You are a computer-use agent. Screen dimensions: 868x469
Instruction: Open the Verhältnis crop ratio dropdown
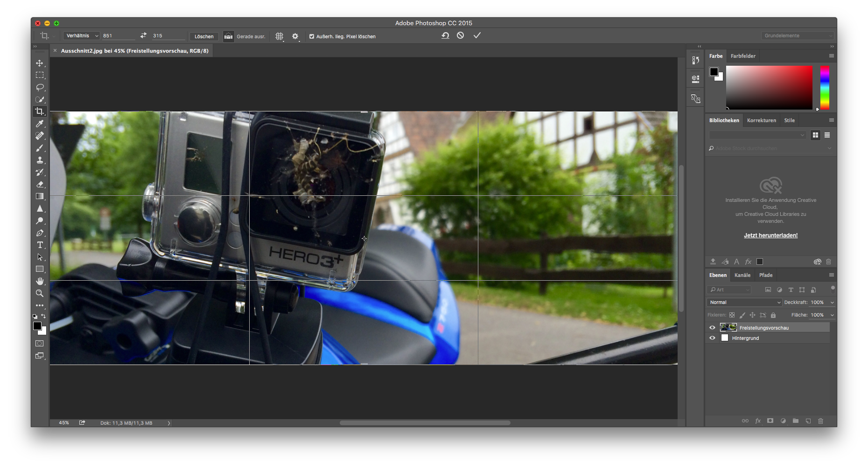click(82, 36)
